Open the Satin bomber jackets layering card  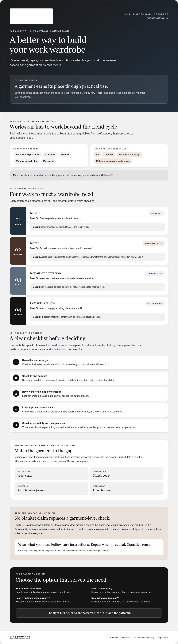tap(51, 488)
